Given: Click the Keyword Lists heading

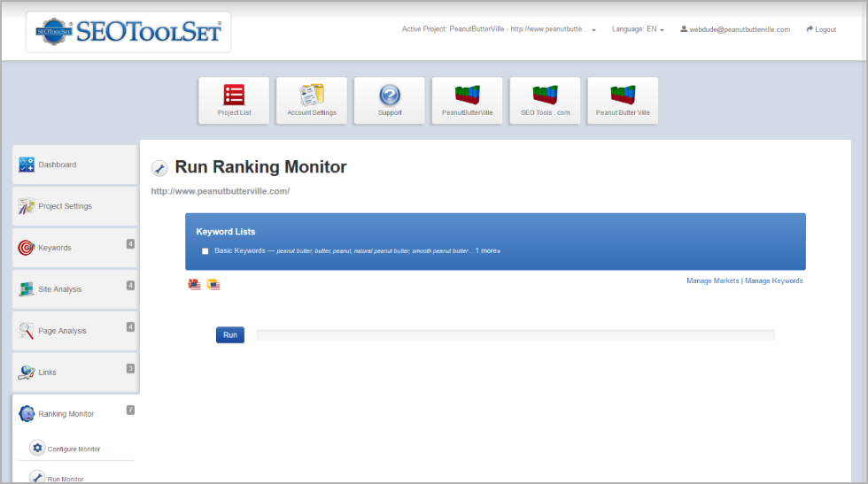Looking at the screenshot, I should coord(225,232).
